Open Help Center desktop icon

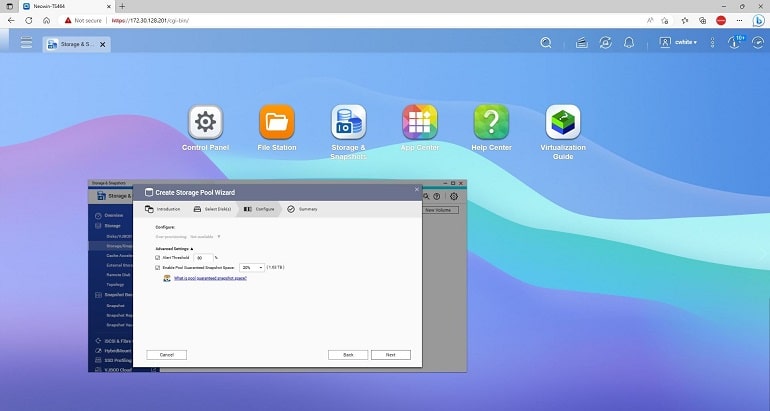(492, 122)
